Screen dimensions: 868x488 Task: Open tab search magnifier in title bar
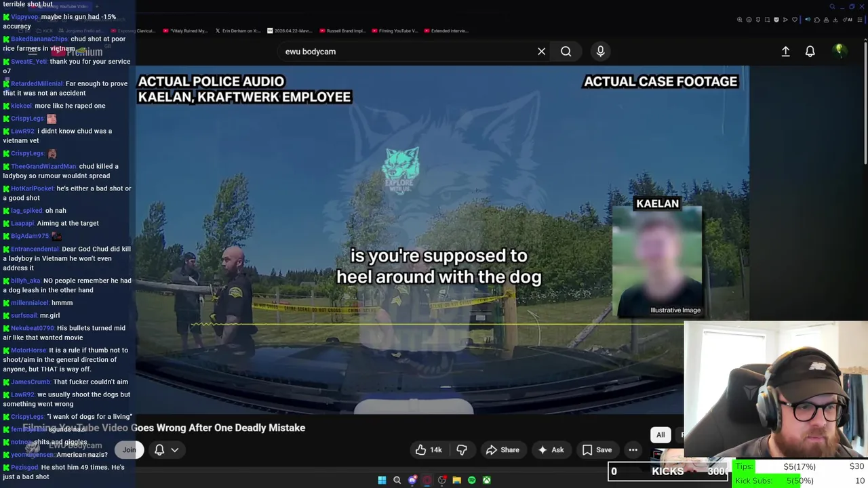coord(832,7)
